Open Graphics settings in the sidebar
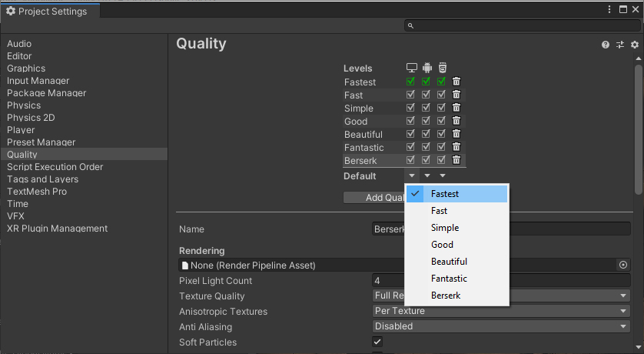This screenshot has height=354, width=644. tap(26, 68)
